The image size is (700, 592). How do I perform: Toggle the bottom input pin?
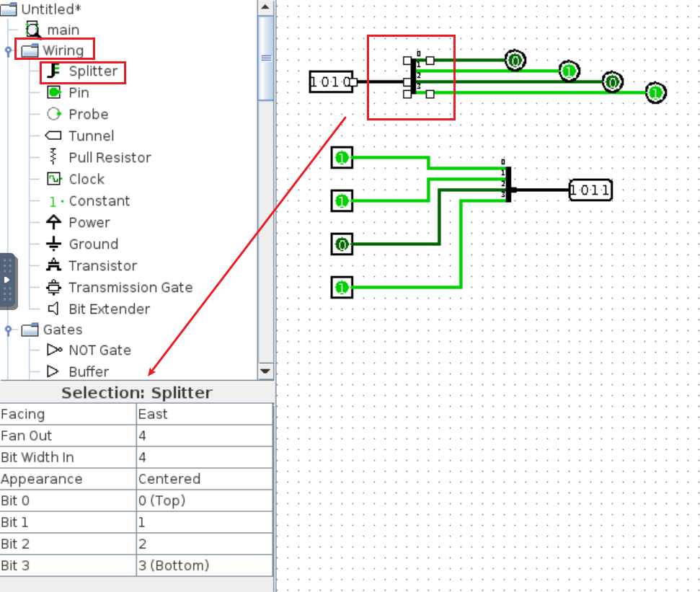pyautogui.click(x=342, y=288)
